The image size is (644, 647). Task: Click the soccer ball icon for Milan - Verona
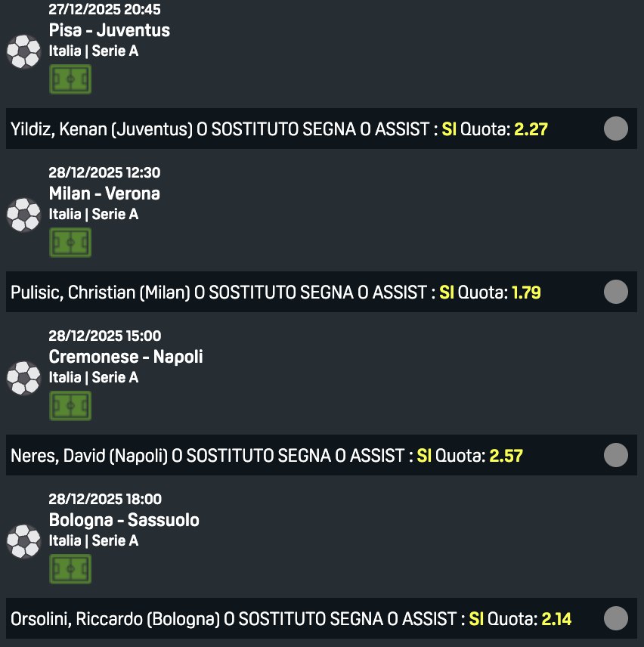[23, 214]
